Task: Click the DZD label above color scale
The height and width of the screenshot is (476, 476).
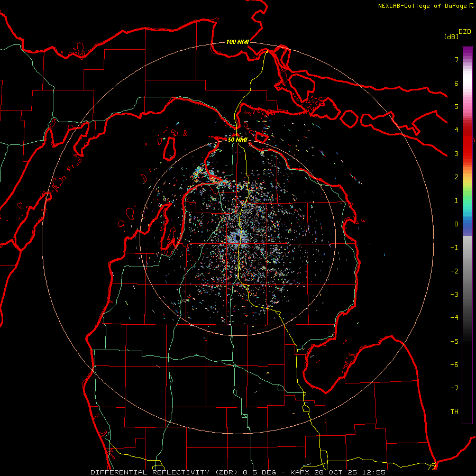Action: [x=465, y=32]
